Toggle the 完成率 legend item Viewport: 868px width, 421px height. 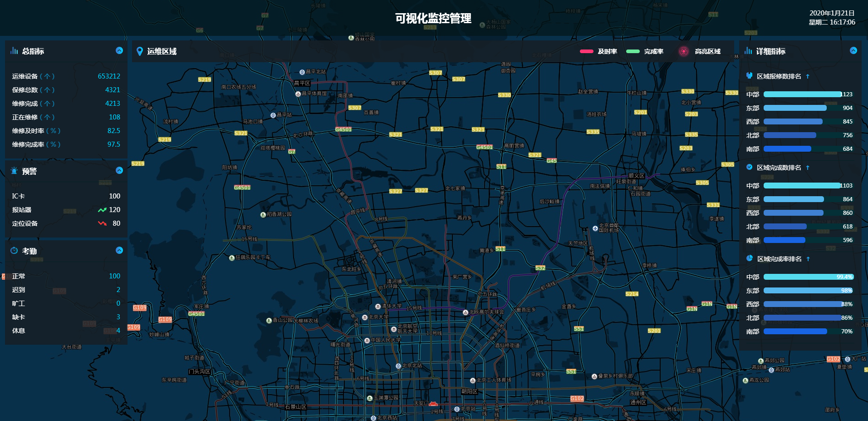(644, 51)
